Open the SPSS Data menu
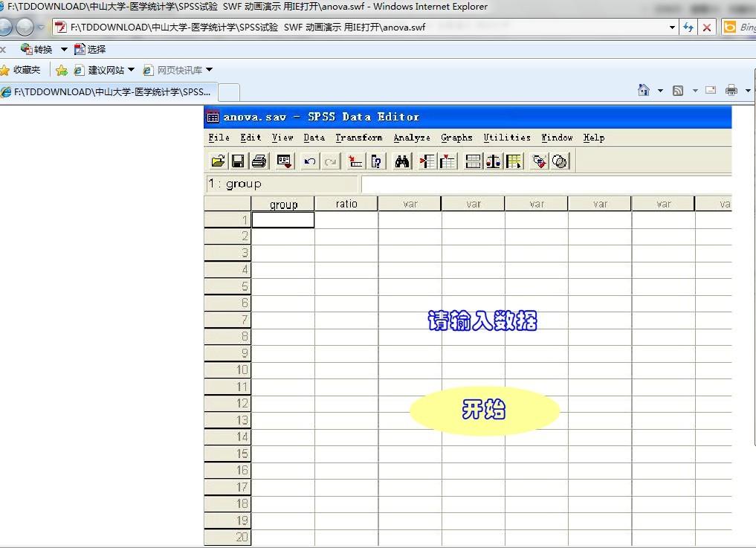Image resolution: width=756 pixels, height=548 pixels. point(314,138)
